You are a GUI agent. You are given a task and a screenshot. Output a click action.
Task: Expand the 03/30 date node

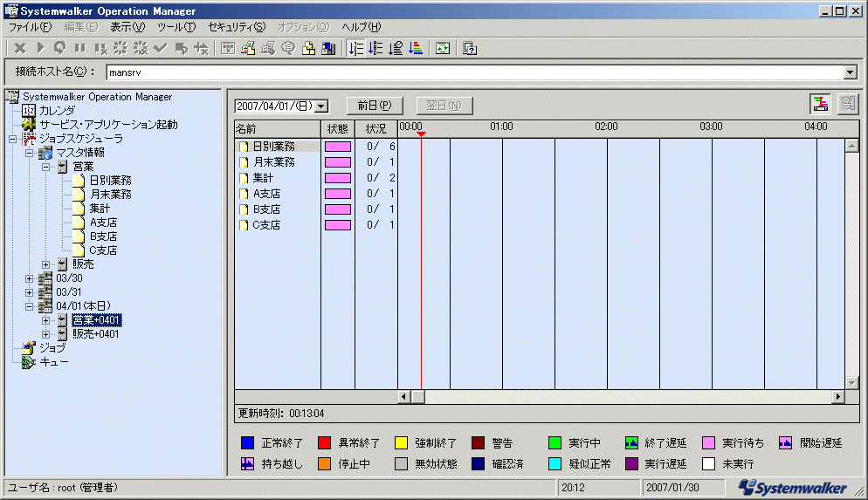point(30,278)
